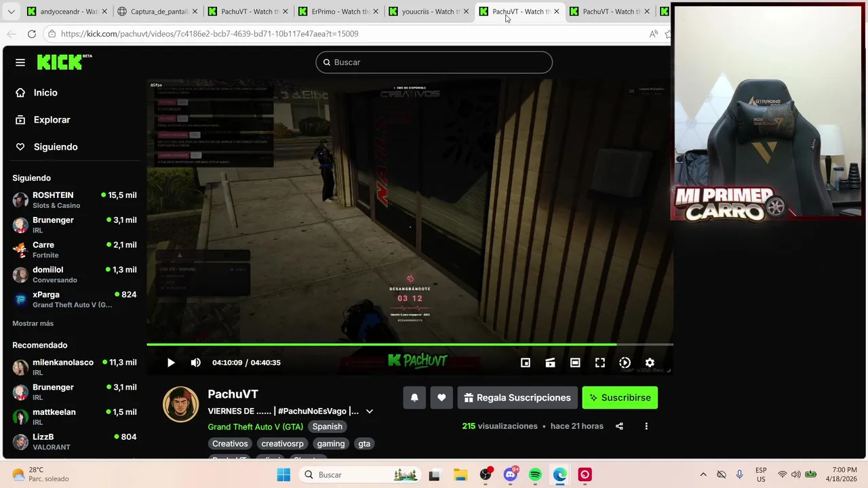The height and width of the screenshot is (488, 868).
Task: Open the microphone tray icon
Action: click(740, 475)
